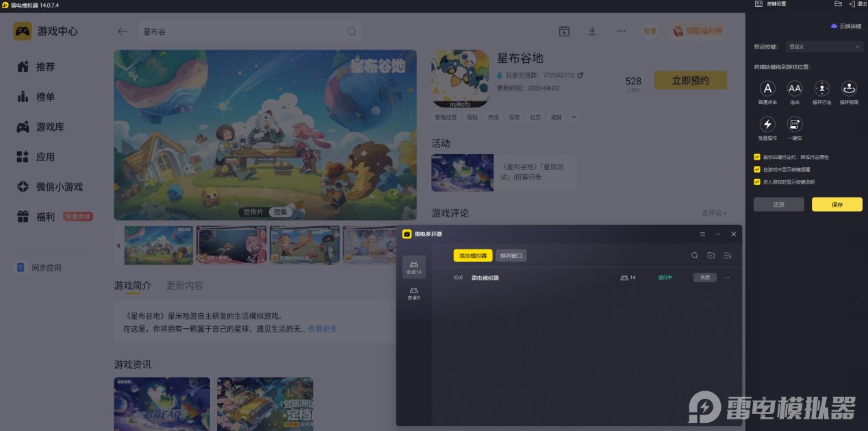Open 去评论 link
868x431 pixels.
(x=714, y=213)
